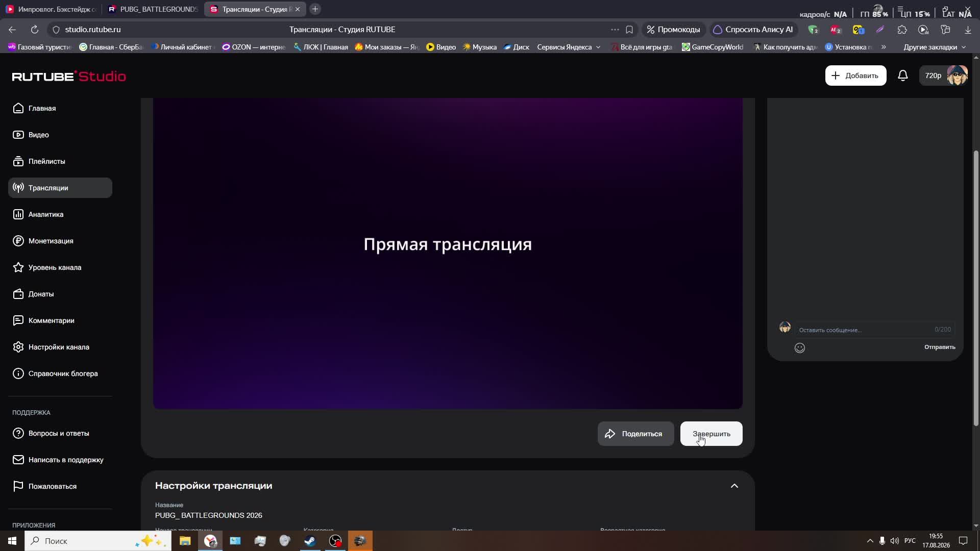Click the RUTUBE Studio logo
Image resolution: width=980 pixels, height=551 pixels.
pyautogui.click(x=69, y=76)
